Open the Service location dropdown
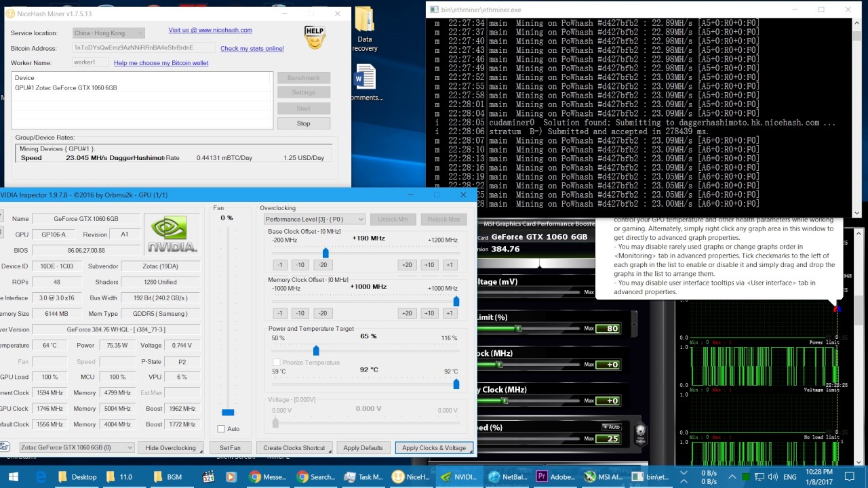 (108, 33)
